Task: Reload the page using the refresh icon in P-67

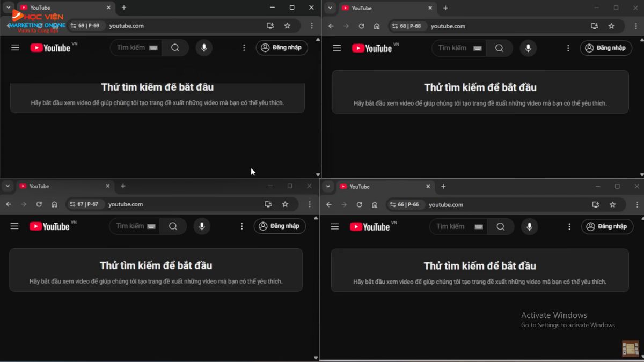Action: (x=39, y=204)
